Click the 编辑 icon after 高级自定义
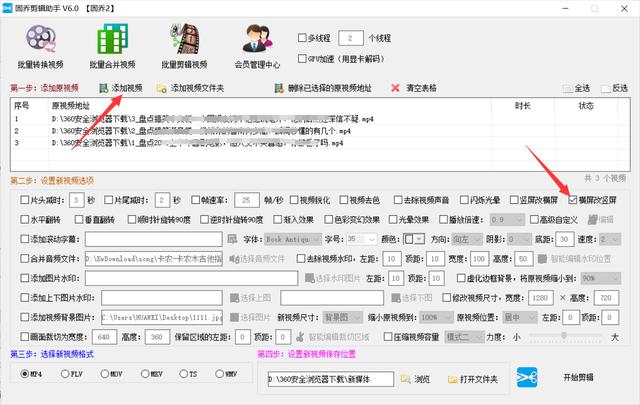640x405 pixels. point(592,219)
